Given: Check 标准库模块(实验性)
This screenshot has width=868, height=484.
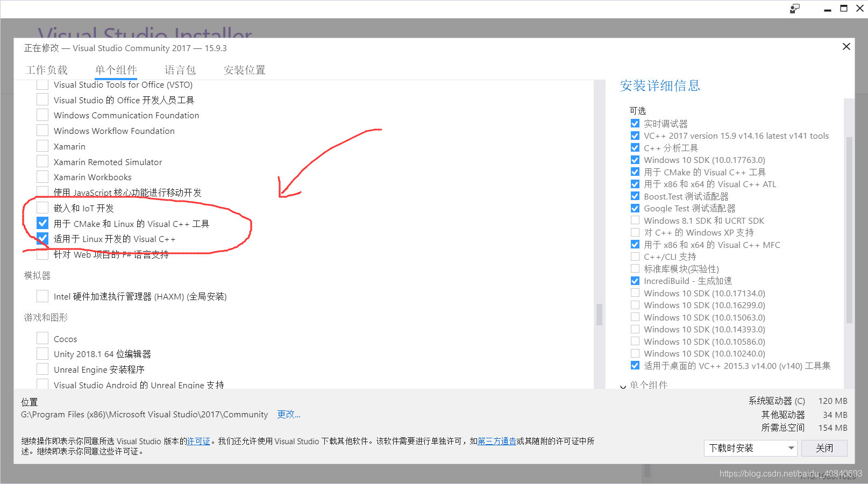Looking at the screenshot, I should click(635, 268).
